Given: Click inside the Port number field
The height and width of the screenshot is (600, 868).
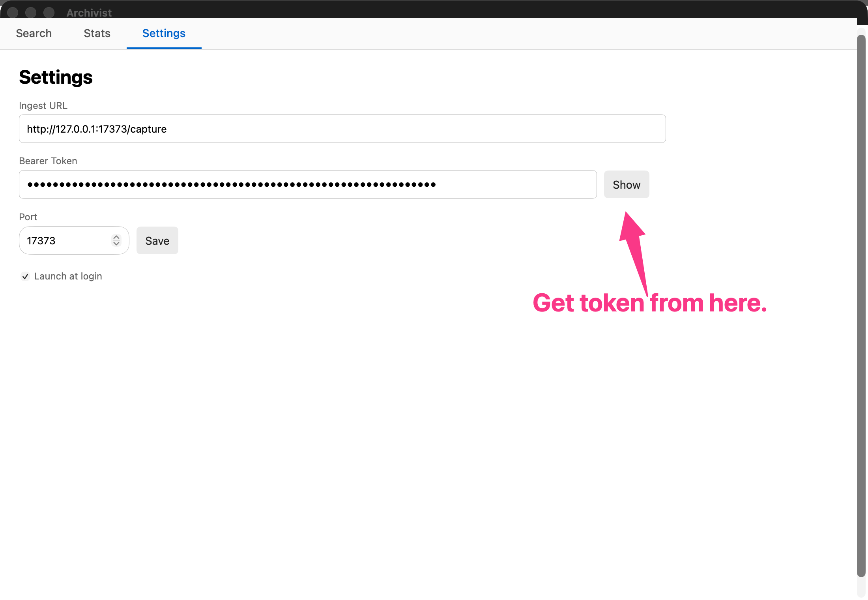Looking at the screenshot, I should coord(65,241).
